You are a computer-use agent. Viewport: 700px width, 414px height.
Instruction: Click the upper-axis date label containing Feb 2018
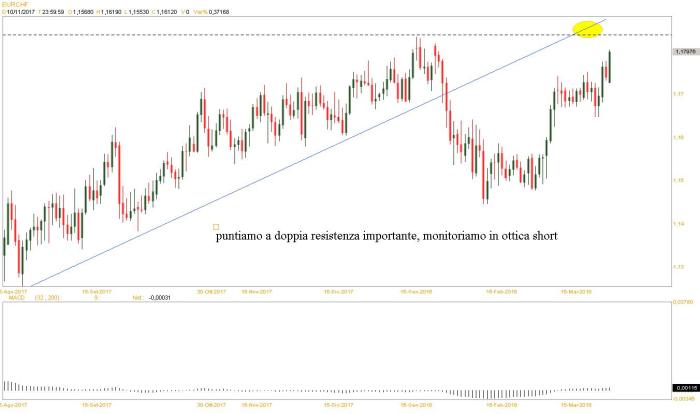click(501, 292)
